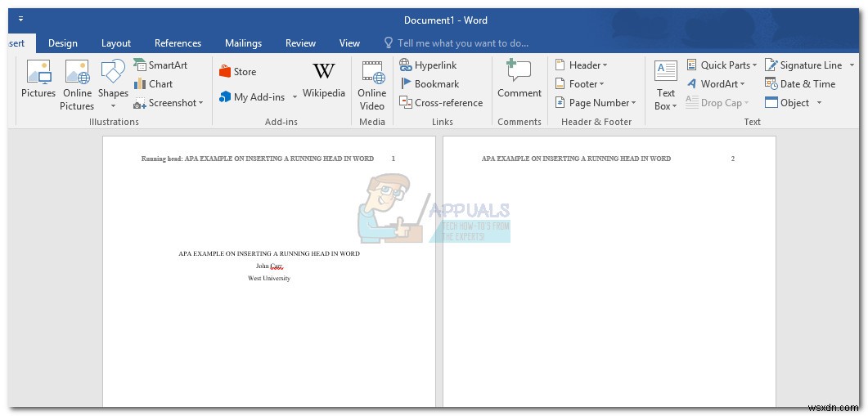Image resolution: width=868 pixels, height=416 pixels.
Task: Open the Online Pictures tool
Action: (x=77, y=86)
